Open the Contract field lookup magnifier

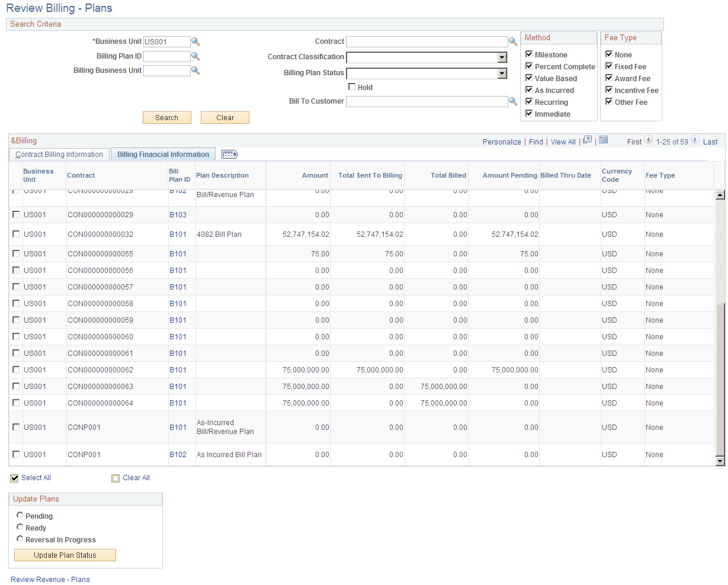click(x=513, y=41)
